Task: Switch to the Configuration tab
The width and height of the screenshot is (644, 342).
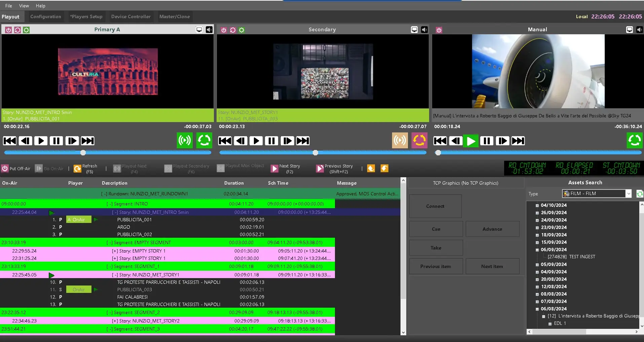Action: click(x=46, y=16)
